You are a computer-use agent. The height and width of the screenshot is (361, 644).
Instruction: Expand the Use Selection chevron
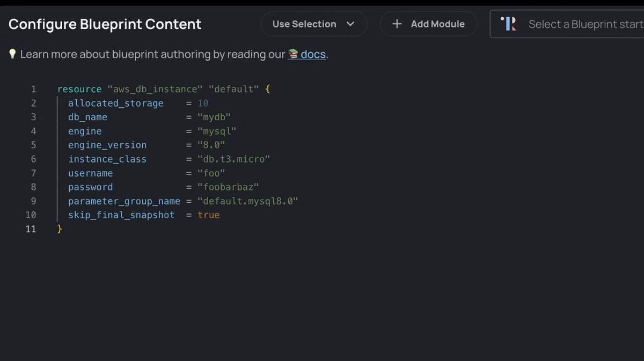pos(350,24)
